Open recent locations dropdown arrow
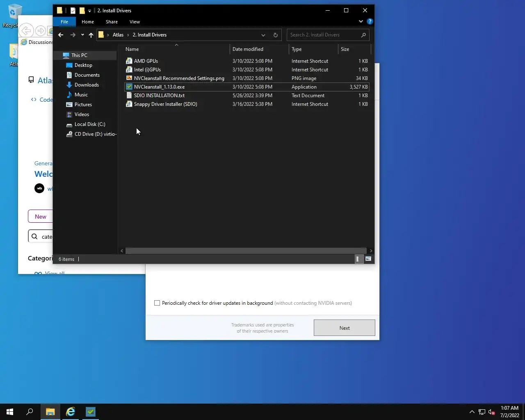Image resolution: width=525 pixels, height=420 pixels. click(82, 35)
